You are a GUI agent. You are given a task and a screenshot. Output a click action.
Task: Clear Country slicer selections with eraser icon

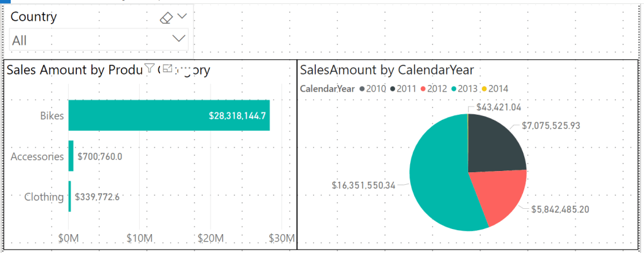coord(166,18)
